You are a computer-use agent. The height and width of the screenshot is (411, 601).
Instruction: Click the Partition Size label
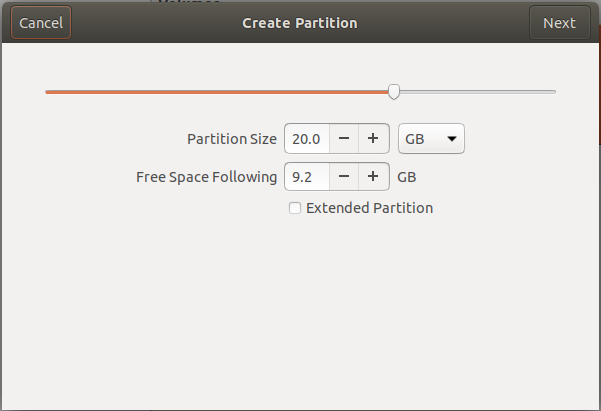point(232,139)
